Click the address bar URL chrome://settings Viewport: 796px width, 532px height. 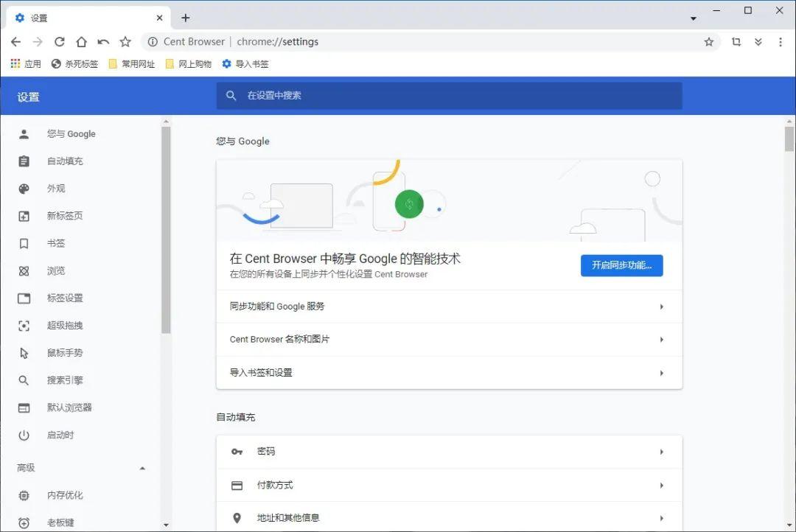pos(278,41)
